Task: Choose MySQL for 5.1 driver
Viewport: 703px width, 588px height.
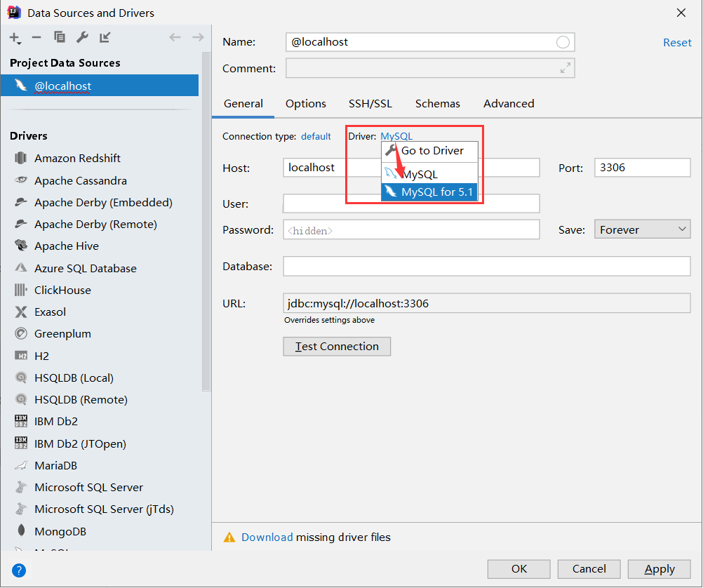Action: (x=429, y=192)
